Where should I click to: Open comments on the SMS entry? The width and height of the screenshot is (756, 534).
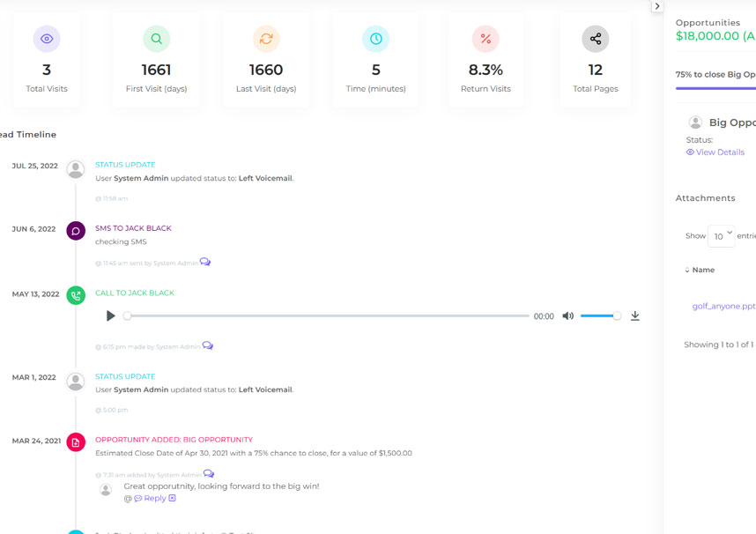point(205,263)
